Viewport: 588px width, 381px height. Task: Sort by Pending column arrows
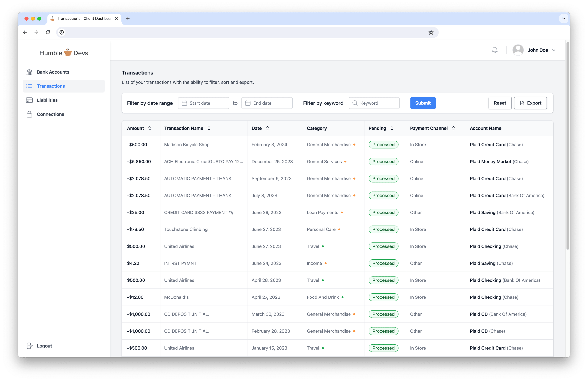(392, 128)
